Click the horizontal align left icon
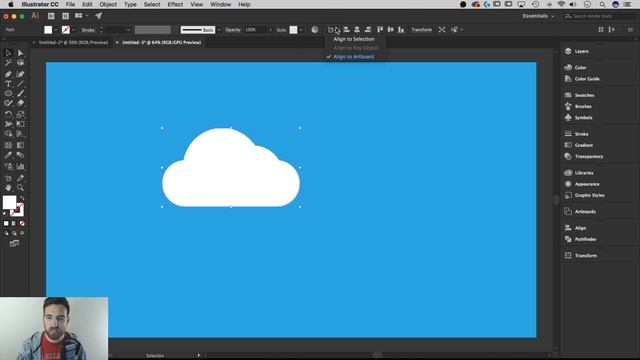This screenshot has height=360, width=640. (x=347, y=29)
